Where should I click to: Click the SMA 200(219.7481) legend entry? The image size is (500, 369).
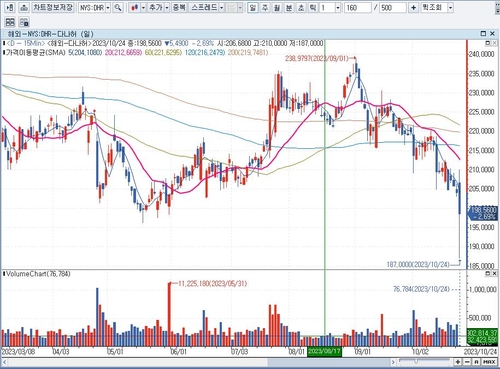pyautogui.click(x=248, y=53)
